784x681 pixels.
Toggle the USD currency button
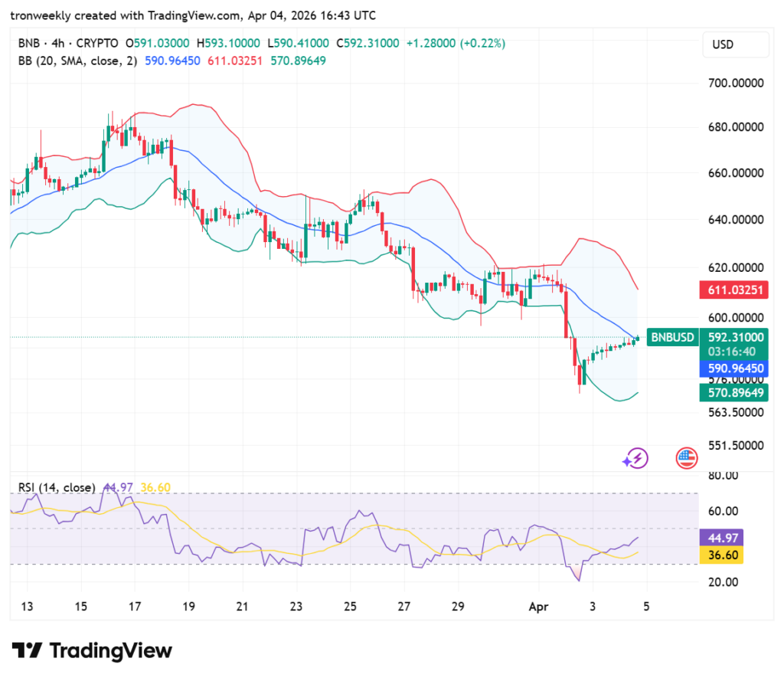(x=735, y=44)
